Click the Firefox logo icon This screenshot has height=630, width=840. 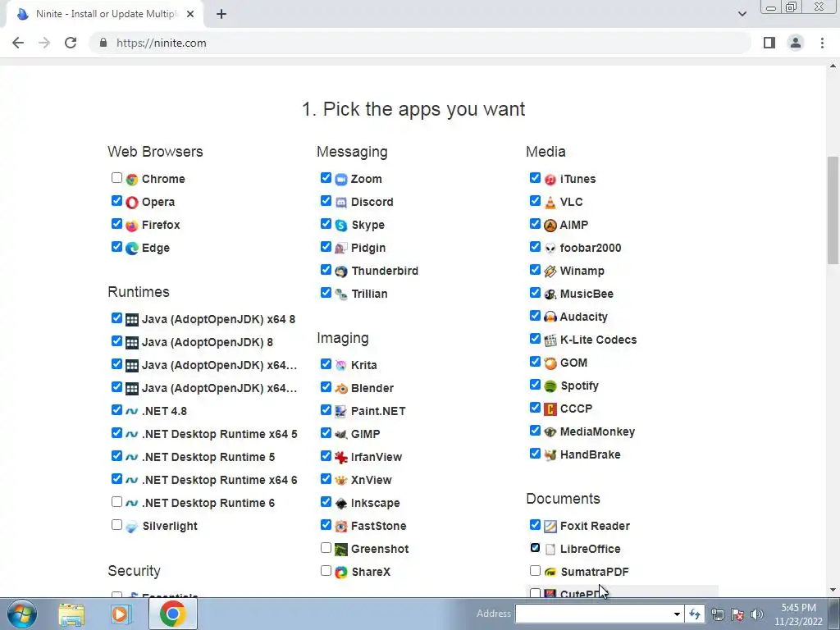(x=132, y=225)
